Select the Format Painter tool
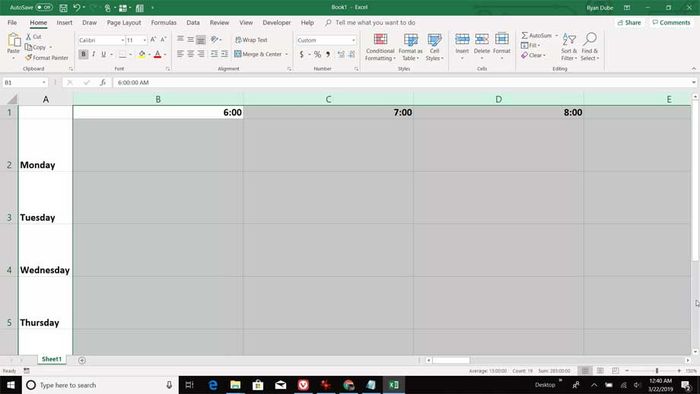Viewport: 700px width, 394px height. pyautogui.click(x=46, y=58)
